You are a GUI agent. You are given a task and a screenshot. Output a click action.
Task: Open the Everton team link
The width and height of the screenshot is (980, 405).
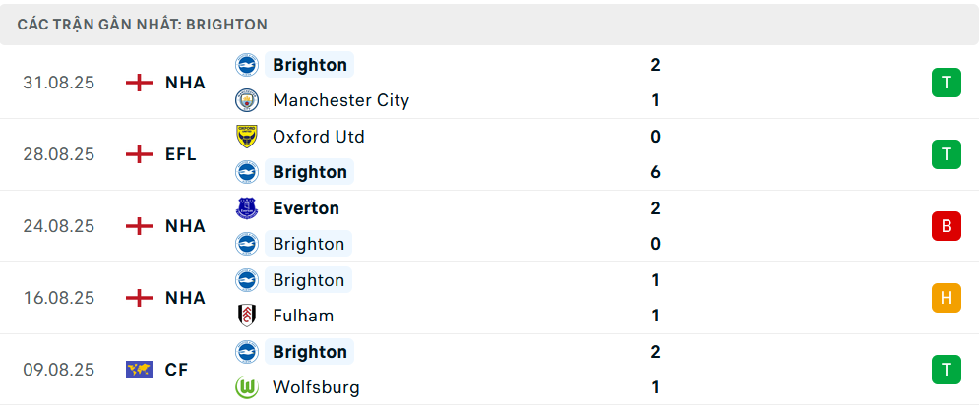306,208
